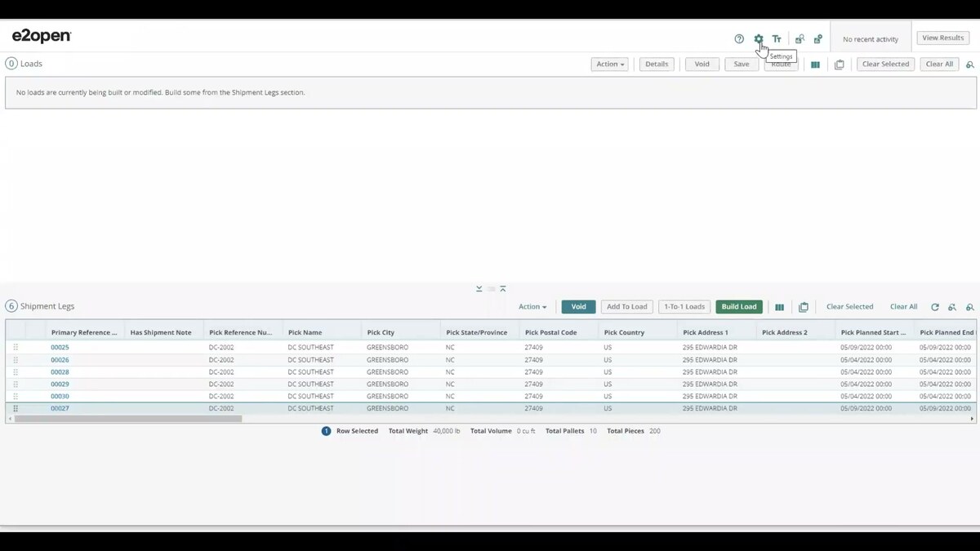Click the text size Tt icon
Viewport: 980px width, 551px height.
777,39
